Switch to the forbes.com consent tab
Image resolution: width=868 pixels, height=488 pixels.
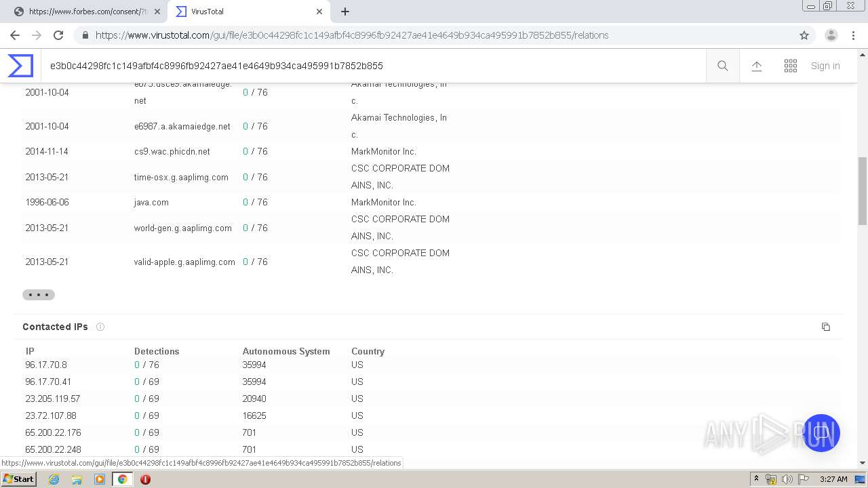coord(86,12)
